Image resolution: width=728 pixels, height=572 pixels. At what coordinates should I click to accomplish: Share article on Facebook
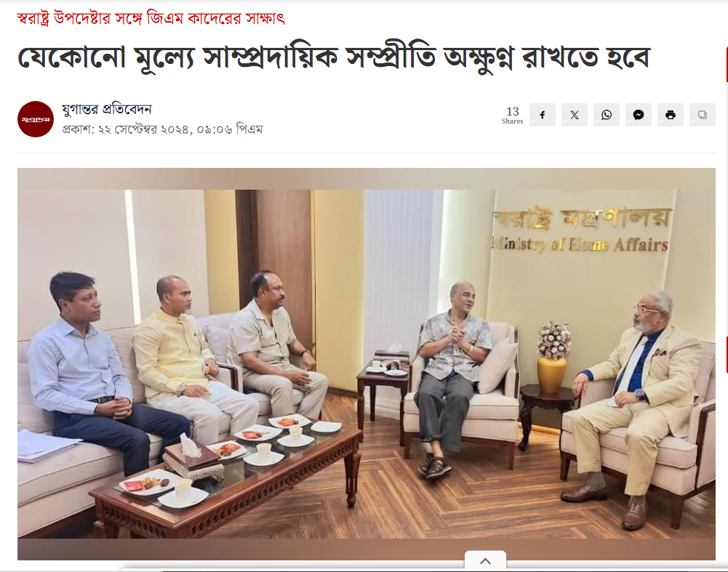[543, 115]
